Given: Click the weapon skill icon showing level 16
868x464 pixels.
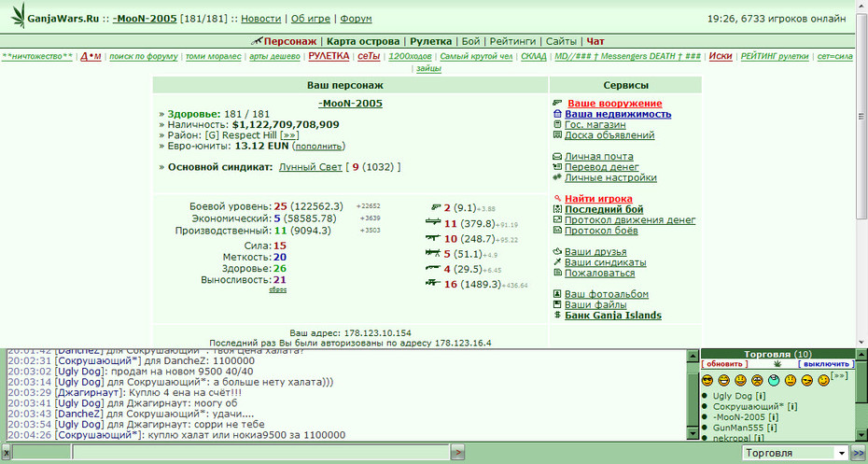Looking at the screenshot, I should tap(433, 283).
